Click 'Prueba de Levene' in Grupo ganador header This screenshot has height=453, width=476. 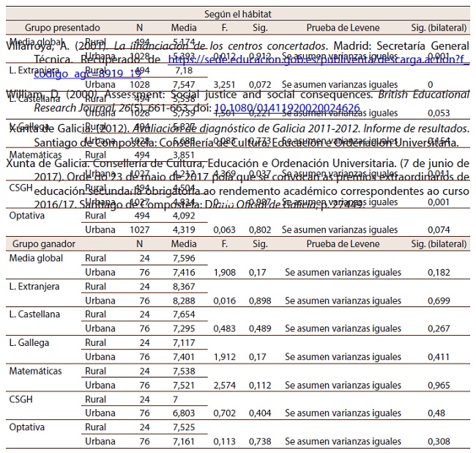[x=343, y=243]
